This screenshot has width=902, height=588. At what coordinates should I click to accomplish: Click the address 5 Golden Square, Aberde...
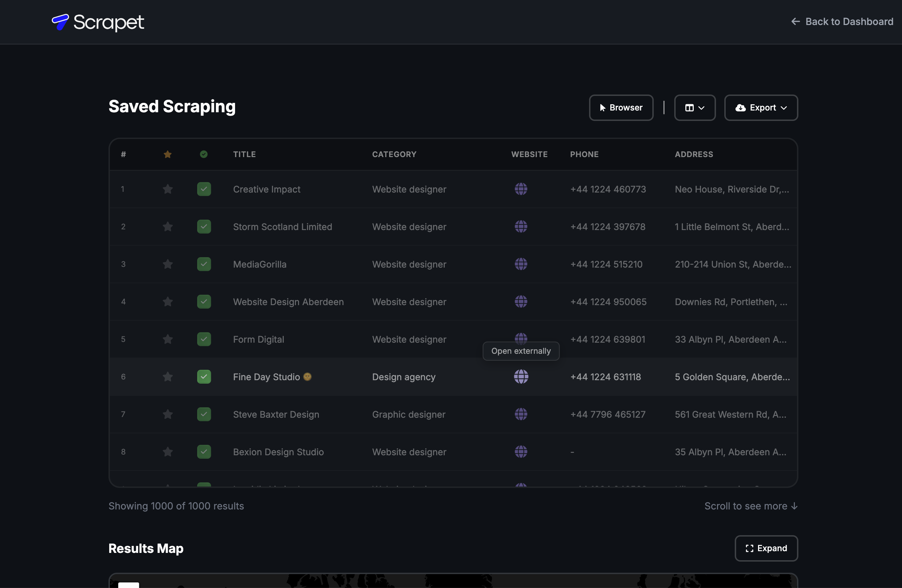point(732,377)
